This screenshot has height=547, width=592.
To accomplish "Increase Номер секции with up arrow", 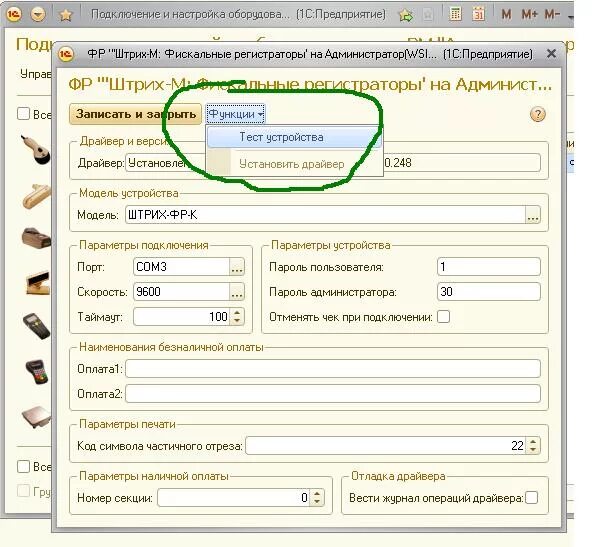I will tap(317, 494).
